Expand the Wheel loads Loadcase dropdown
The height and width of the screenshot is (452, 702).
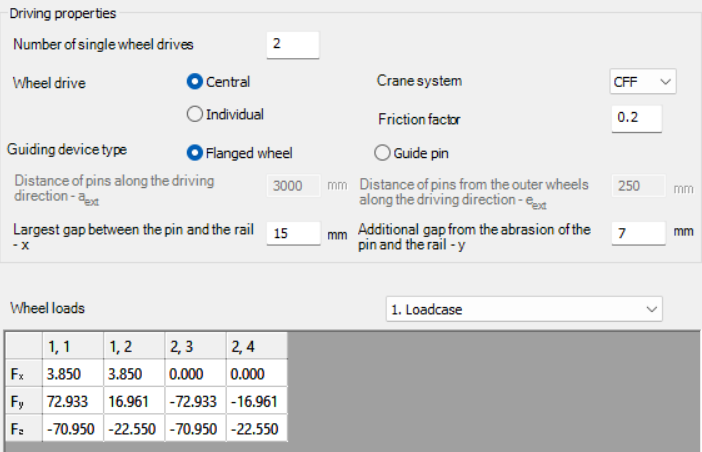point(524,309)
